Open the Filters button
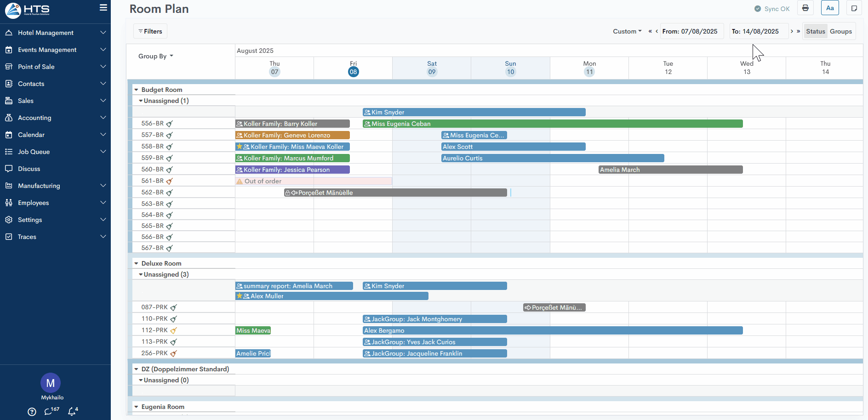The width and height of the screenshot is (868, 420). coord(150,31)
